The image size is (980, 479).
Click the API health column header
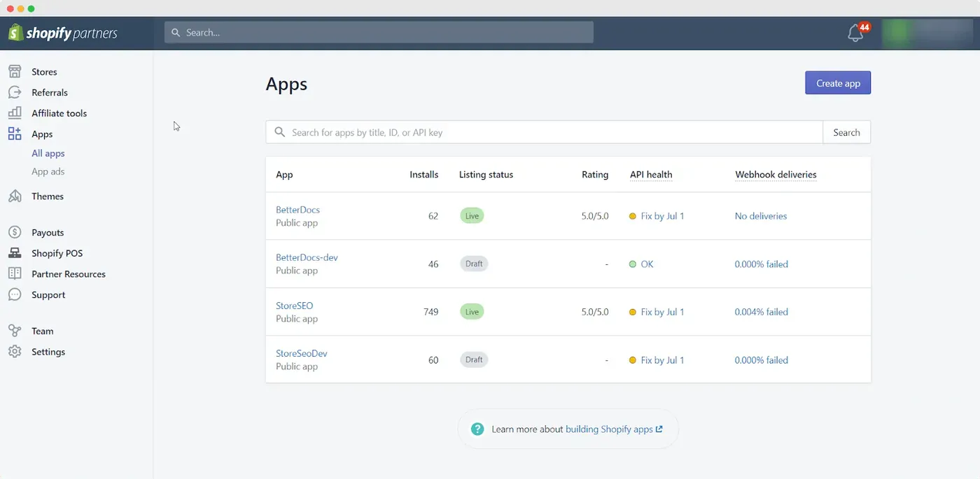tap(651, 174)
